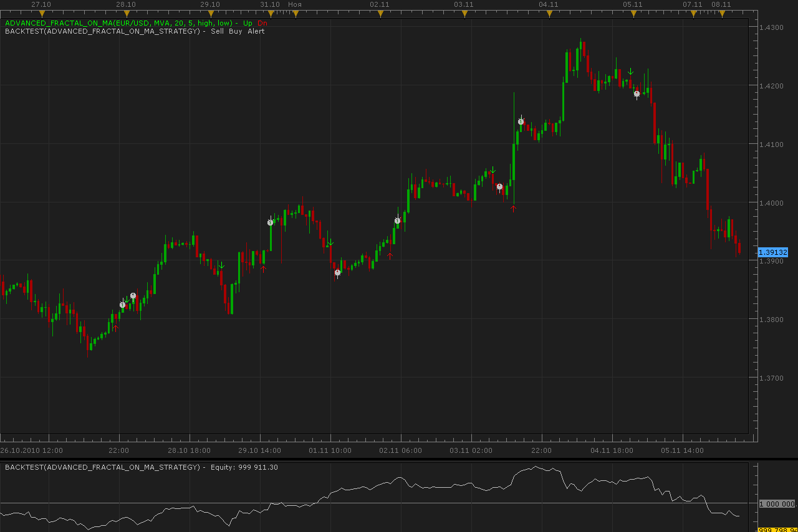Click the orange day marker under 27.10
This screenshot has height=532, width=798.
(42, 13)
